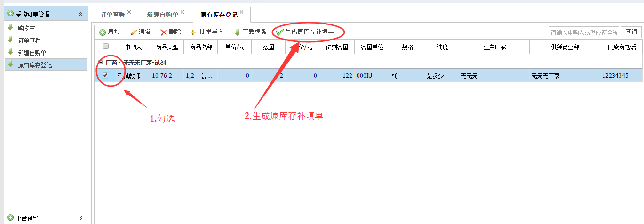The width and height of the screenshot is (644, 224).
Task: Click the 查询 (Search) button
Action: pyautogui.click(x=631, y=32)
